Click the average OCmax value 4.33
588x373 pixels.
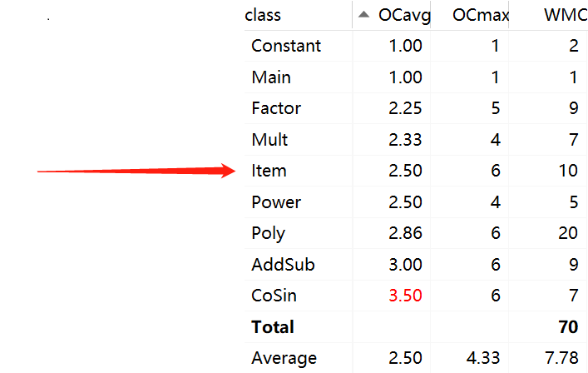coord(483,358)
